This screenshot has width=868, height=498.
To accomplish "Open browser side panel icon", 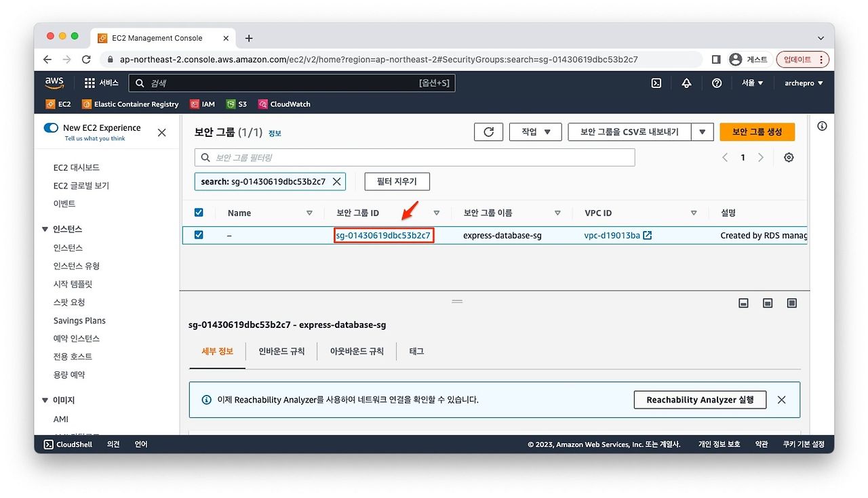I will (716, 60).
